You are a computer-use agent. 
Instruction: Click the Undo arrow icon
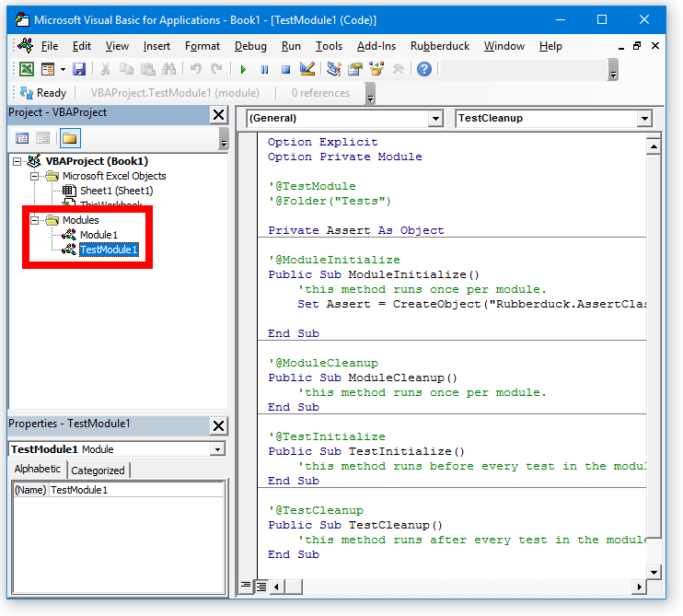click(195, 69)
